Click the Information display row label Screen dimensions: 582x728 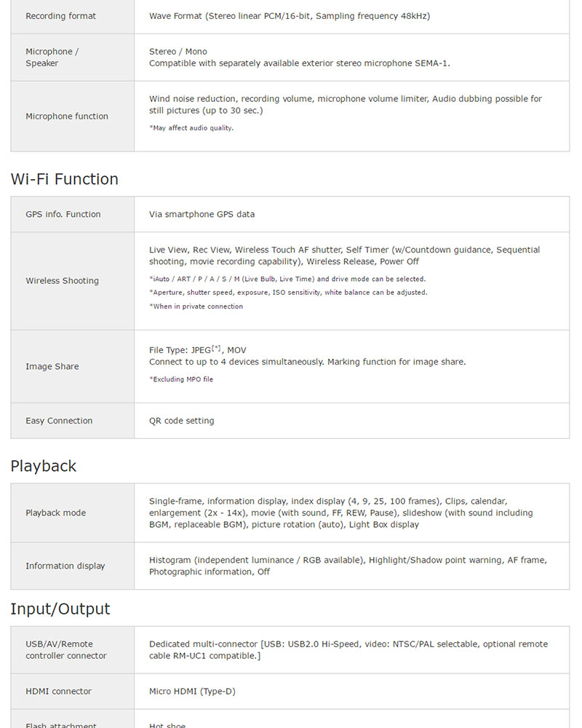click(x=65, y=566)
